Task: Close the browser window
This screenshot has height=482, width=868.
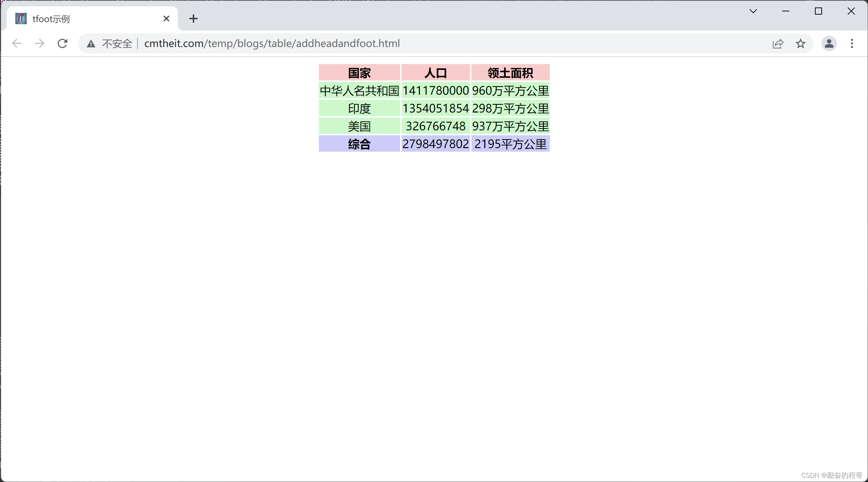Action: [851, 11]
